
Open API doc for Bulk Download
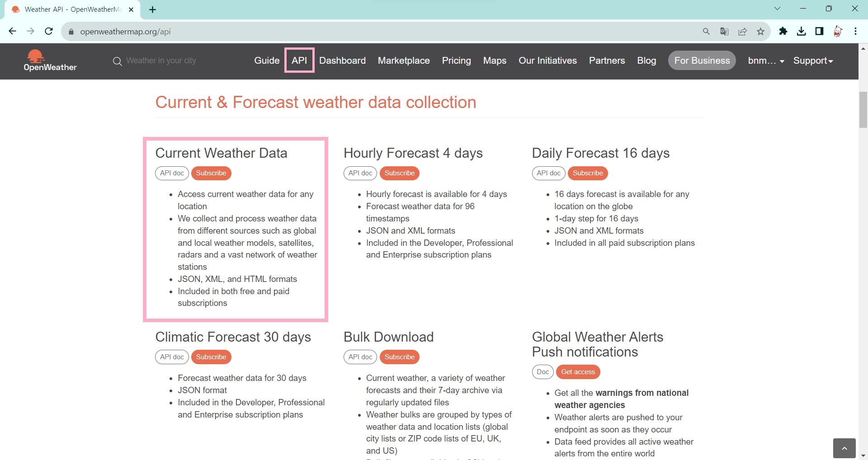coord(360,357)
